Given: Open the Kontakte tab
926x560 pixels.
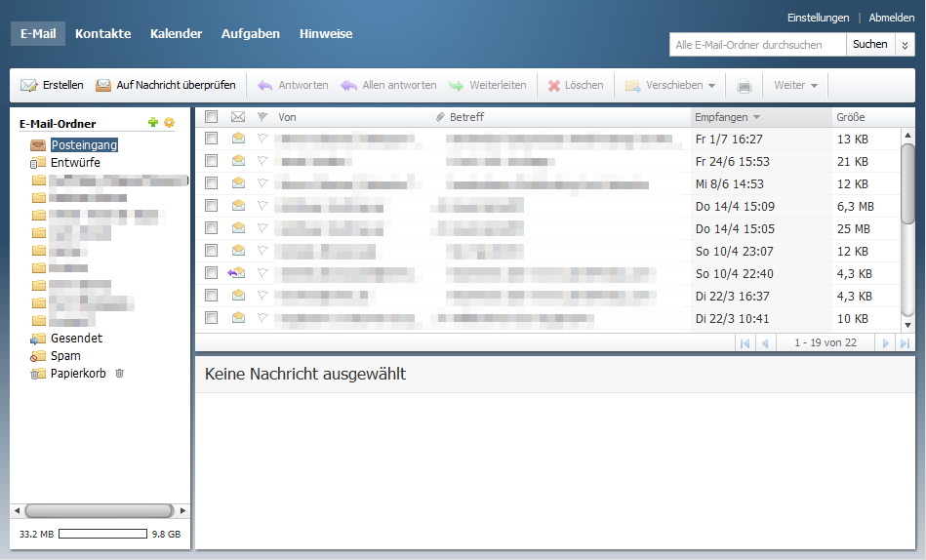Looking at the screenshot, I should click(x=102, y=34).
